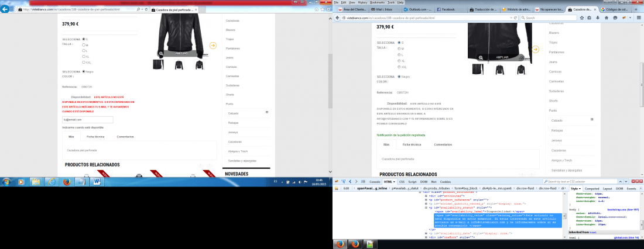
Task: Click Firebug command line toggle icon
Action: (363, 181)
